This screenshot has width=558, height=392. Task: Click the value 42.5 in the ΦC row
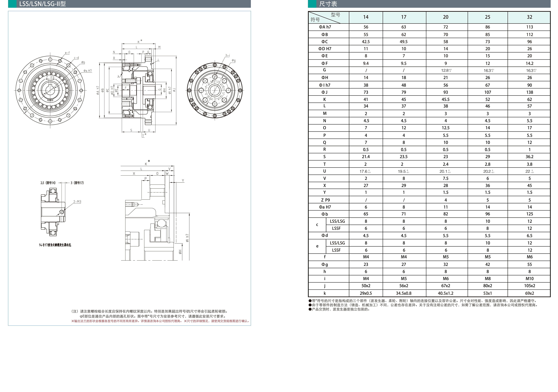coord(366,42)
